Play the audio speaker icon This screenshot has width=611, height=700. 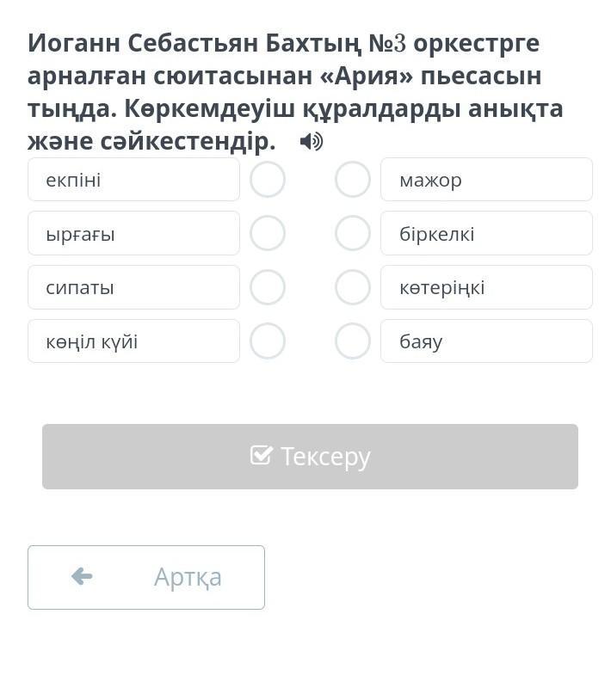(311, 142)
